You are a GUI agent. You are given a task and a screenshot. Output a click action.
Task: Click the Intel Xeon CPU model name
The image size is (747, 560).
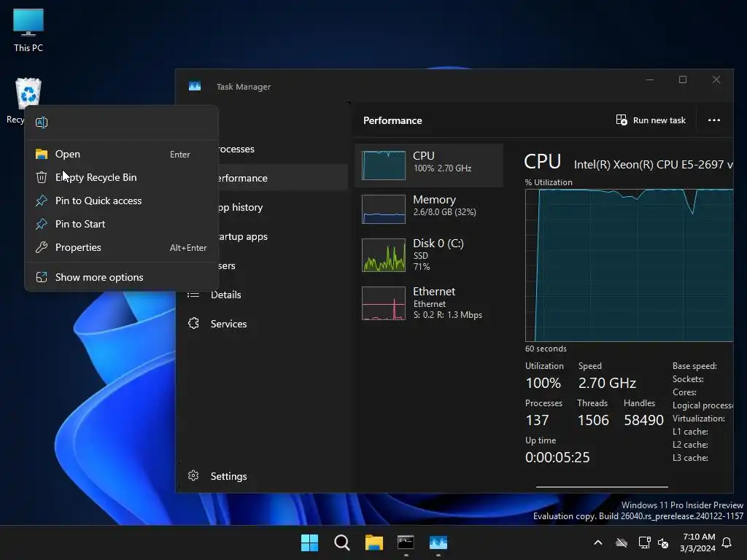coord(653,164)
